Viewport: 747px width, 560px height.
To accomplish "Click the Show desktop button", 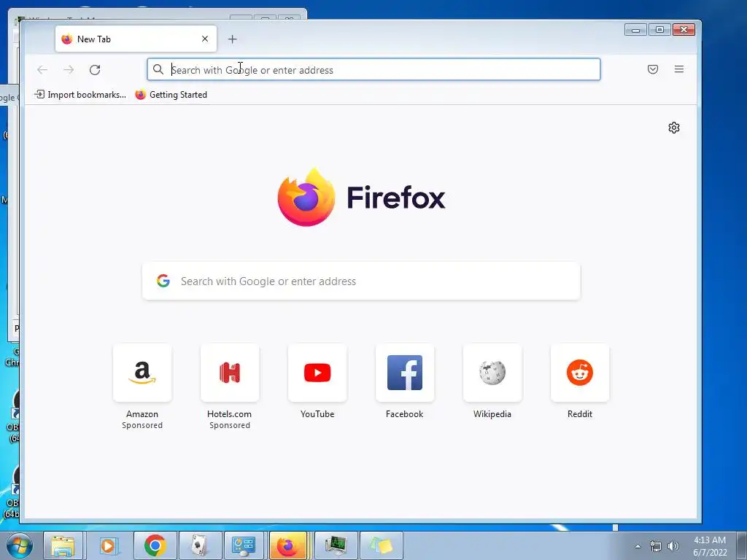I will (742, 545).
